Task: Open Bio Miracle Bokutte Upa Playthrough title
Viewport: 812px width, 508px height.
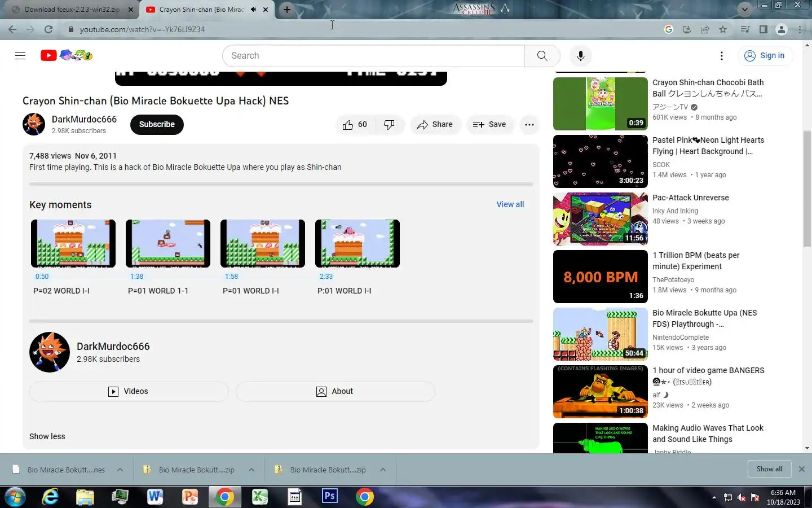Action: point(705,318)
